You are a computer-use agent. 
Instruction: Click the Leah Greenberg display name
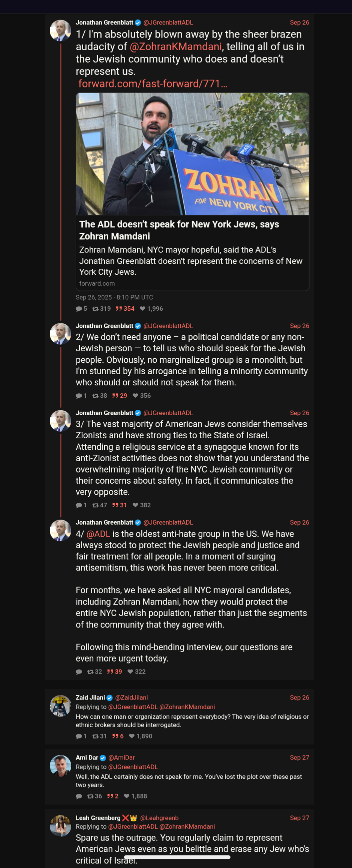(x=98, y=818)
